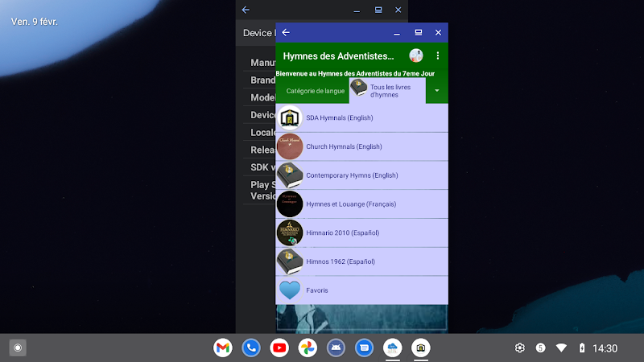Click the Himnario 2010 emblem icon
Viewport: 644px width, 362px height.
pos(290,232)
